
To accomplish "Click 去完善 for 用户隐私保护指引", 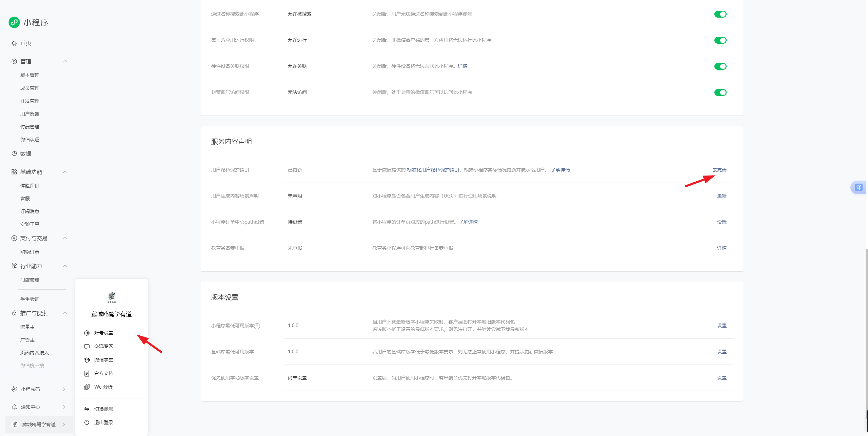I will coord(719,170).
